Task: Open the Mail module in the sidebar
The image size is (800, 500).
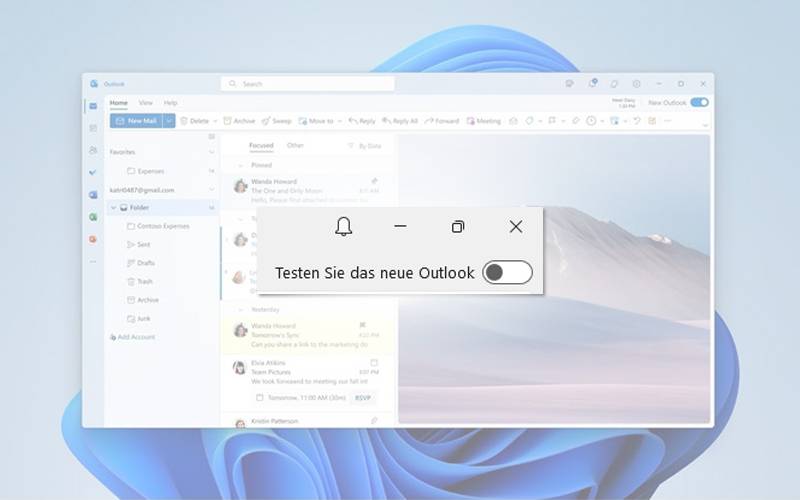Action: coord(93,106)
